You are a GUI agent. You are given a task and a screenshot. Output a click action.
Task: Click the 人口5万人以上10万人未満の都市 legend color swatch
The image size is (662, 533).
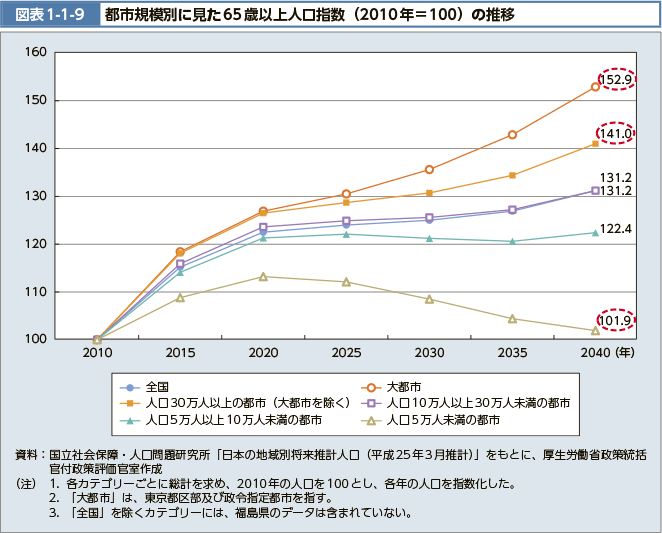[127, 420]
